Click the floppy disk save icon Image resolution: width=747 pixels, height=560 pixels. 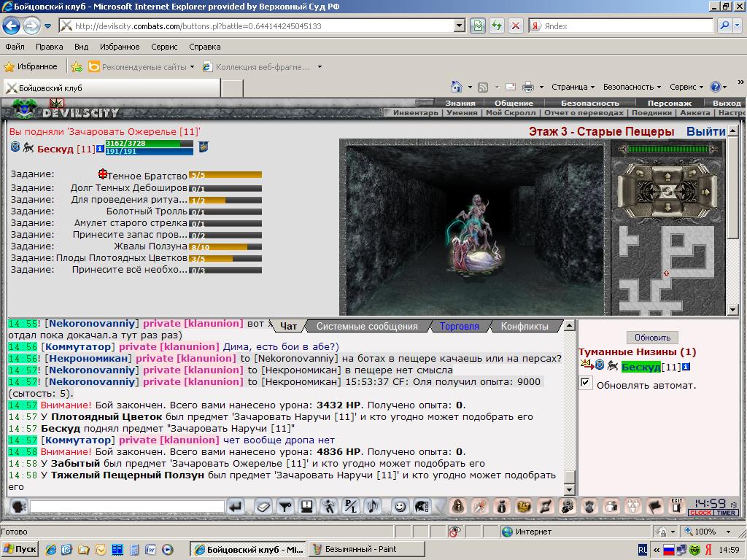point(307,507)
